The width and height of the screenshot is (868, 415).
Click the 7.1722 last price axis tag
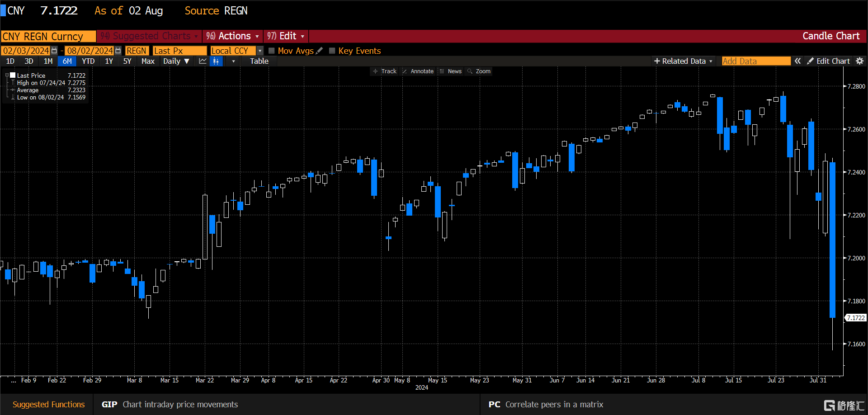[855, 318]
